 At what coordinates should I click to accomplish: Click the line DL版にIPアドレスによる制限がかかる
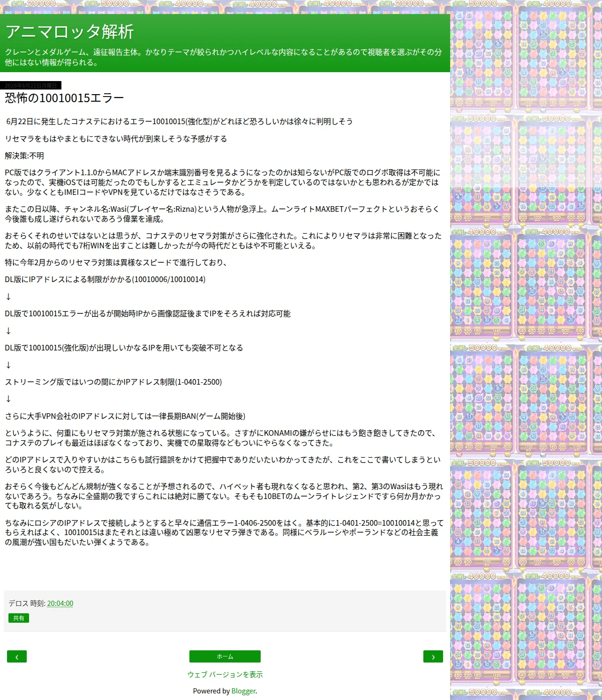click(x=105, y=279)
